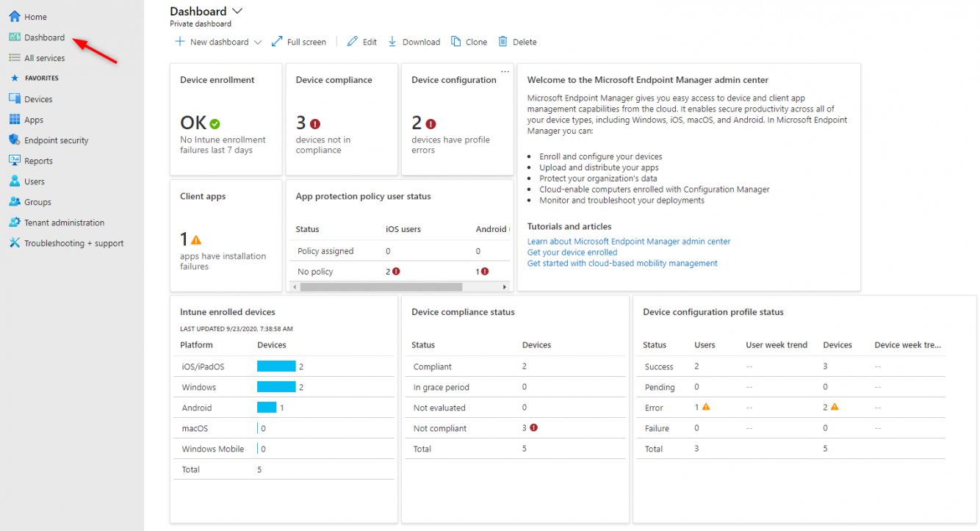Click Get your device enrolled
This screenshot has height=531, width=980.
coord(572,252)
